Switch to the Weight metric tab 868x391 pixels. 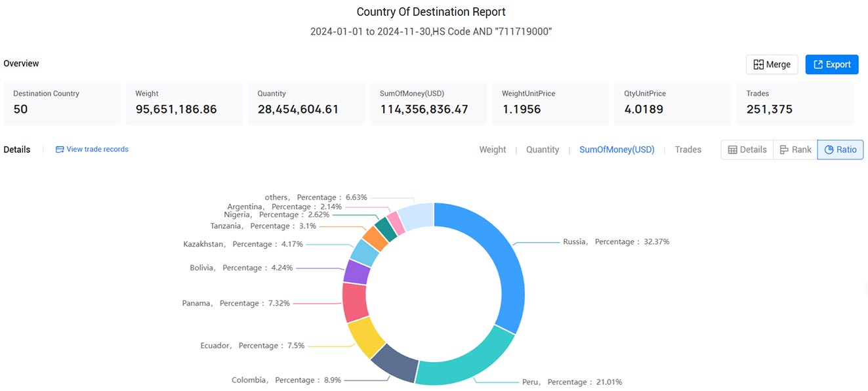[493, 150]
